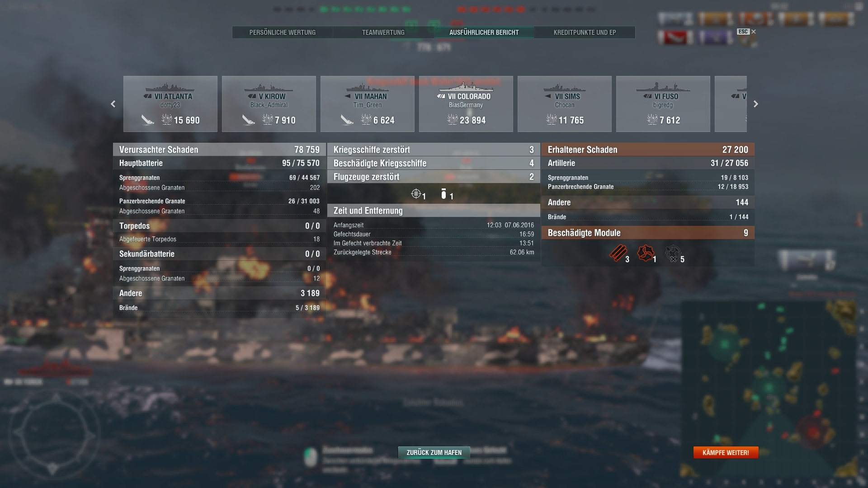Open the Teamwertung tab

tap(383, 33)
